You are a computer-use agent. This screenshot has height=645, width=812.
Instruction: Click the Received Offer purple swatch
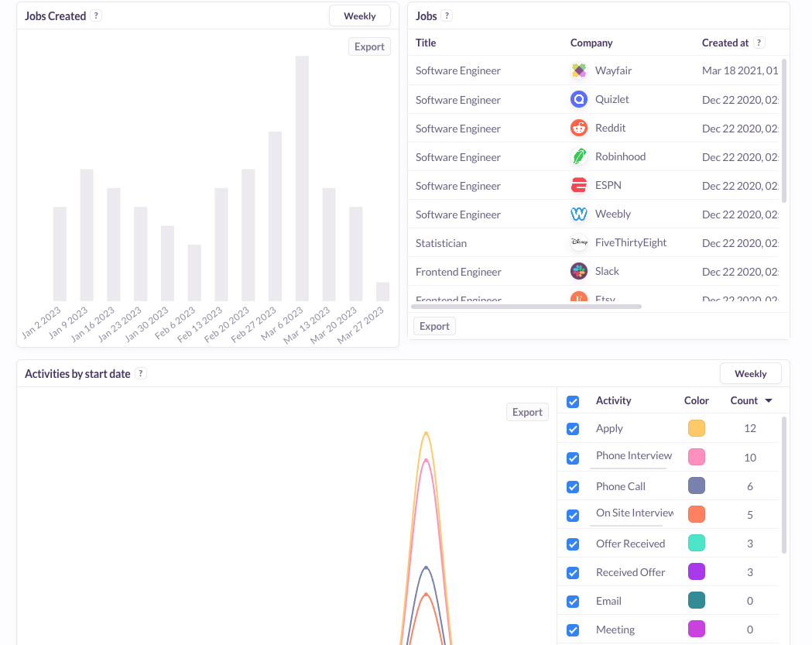coord(697,572)
